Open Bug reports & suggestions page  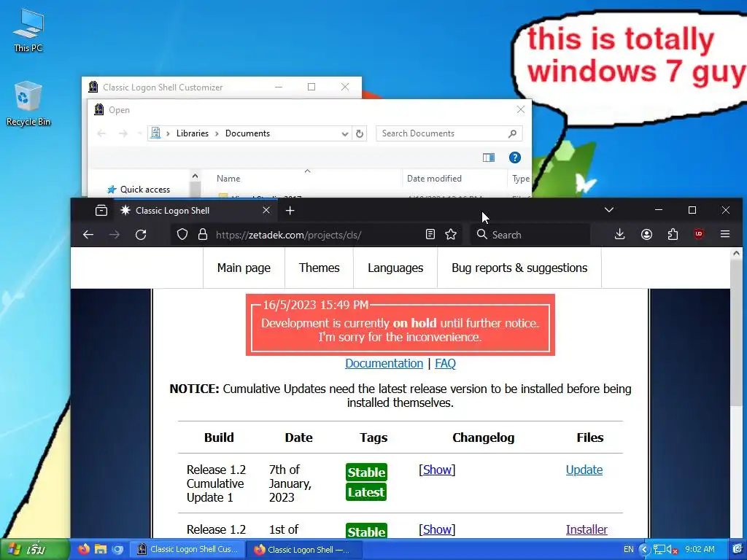coord(519,268)
